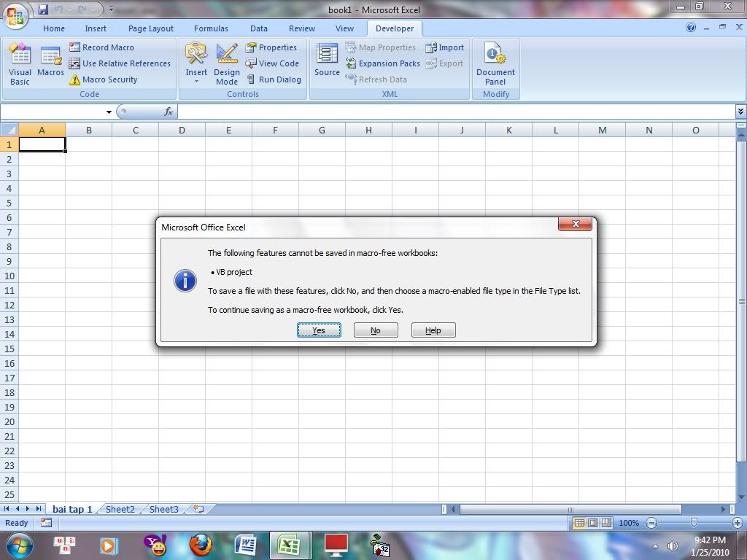This screenshot has height=560, width=747.
Task: Click the Source icon in the XML group
Action: [327, 61]
